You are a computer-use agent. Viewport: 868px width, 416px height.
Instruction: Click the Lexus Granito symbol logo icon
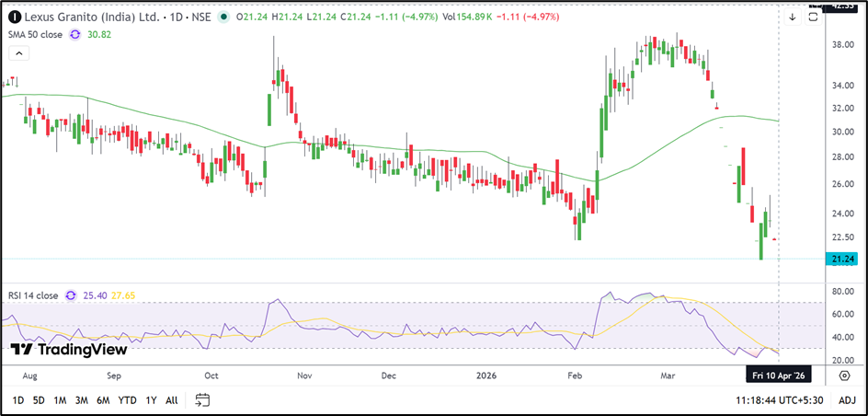15,17
